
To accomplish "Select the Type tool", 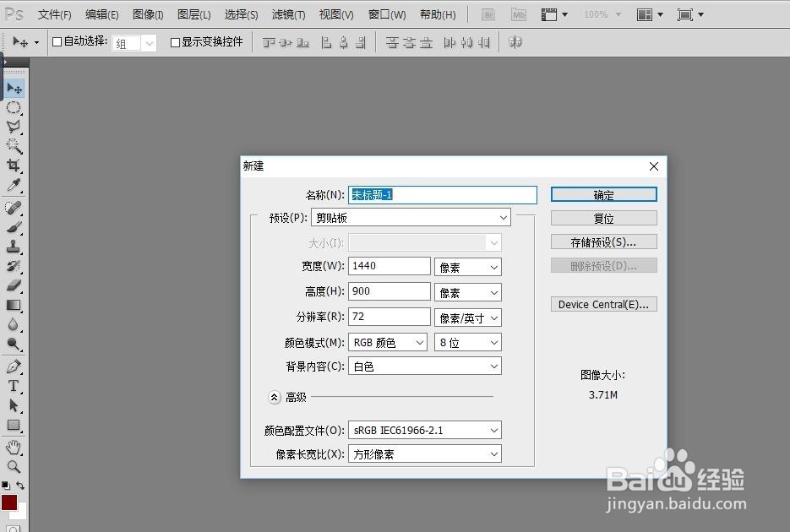I will 14,386.
